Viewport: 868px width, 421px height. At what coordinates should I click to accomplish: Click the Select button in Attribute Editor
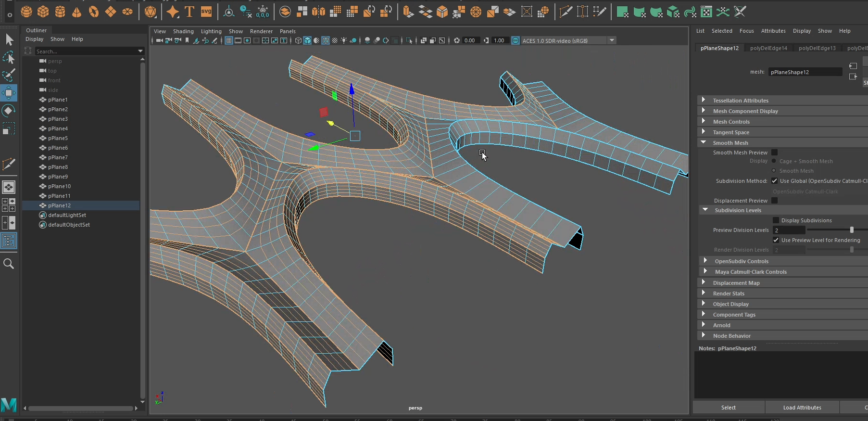click(728, 408)
